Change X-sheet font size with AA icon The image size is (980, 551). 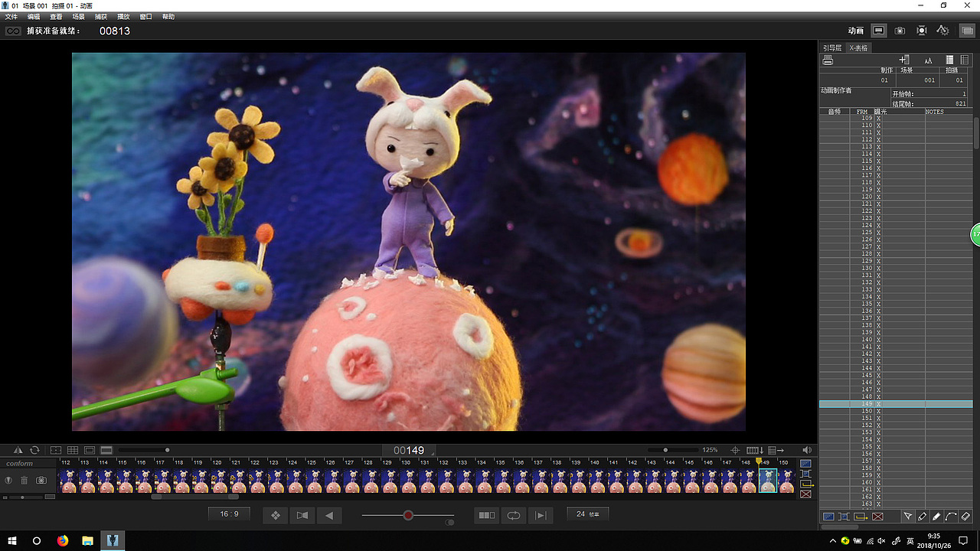(x=928, y=60)
